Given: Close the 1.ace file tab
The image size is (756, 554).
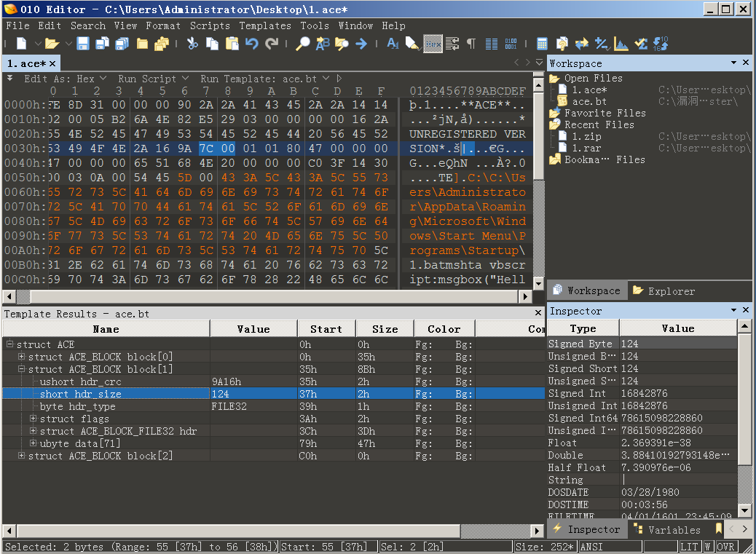Looking at the screenshot, I should point(52,64).
